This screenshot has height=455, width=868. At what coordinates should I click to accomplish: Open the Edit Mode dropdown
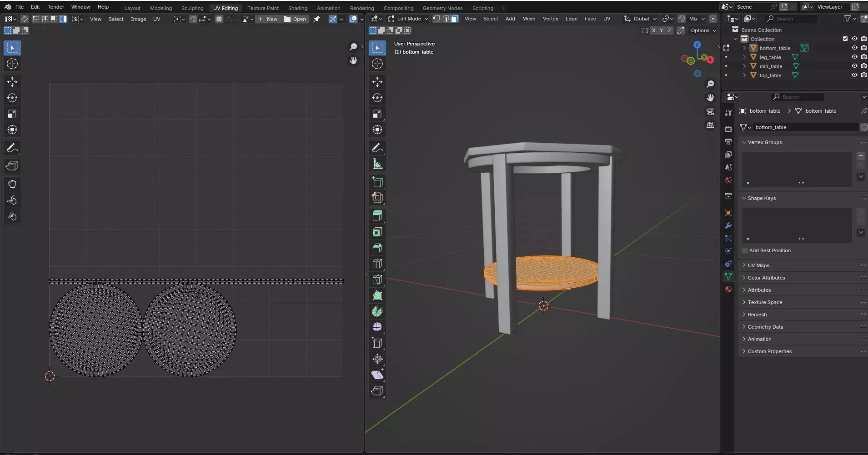pos(408,19)
